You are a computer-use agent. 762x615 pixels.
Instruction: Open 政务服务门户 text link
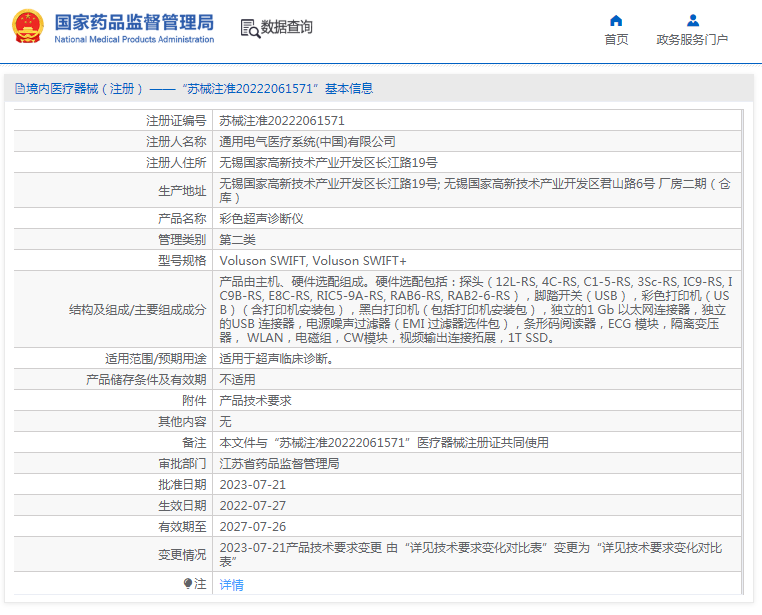pos(692,40)
